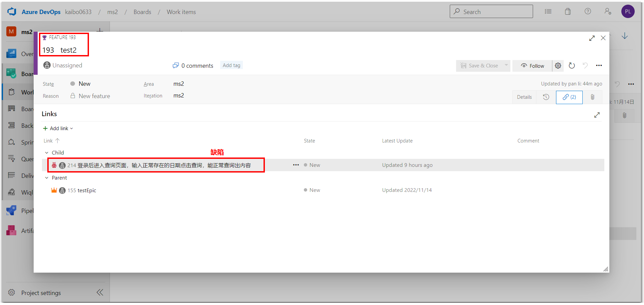
Task: Open parent work item 155 testEpic
Action: [86, 190]
